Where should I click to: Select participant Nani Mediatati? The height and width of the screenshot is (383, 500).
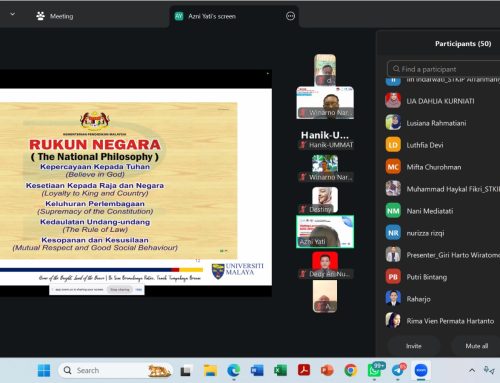coord(442,211)
